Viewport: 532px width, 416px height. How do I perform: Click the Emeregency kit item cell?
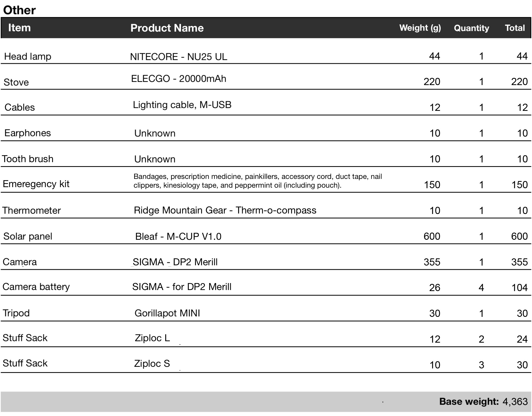(36, 184)
